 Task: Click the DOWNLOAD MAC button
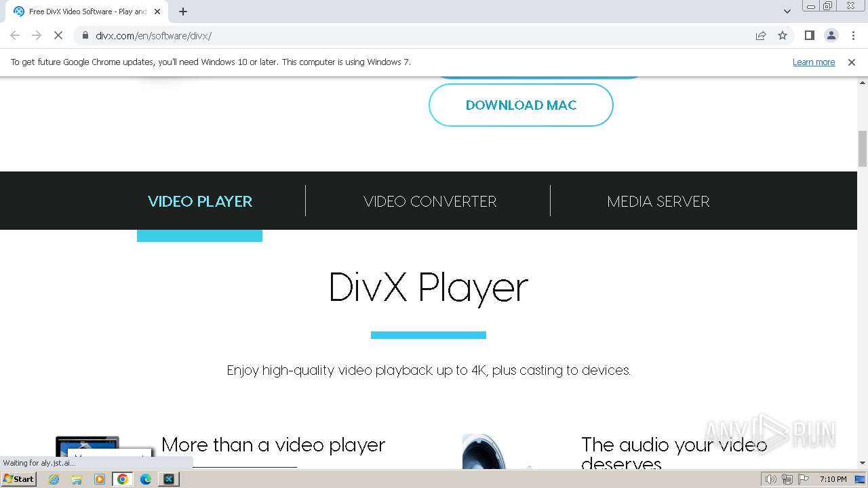click(521, 105)
